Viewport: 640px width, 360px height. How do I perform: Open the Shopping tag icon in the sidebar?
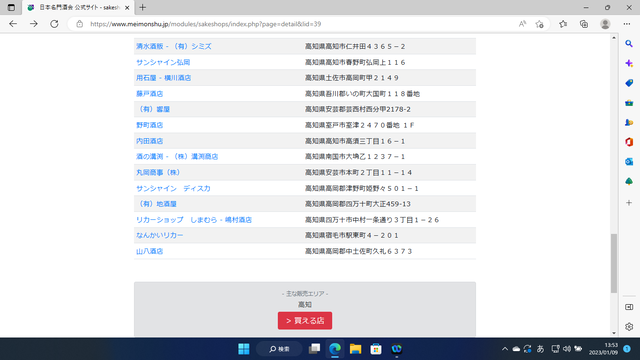click(629, 83)
